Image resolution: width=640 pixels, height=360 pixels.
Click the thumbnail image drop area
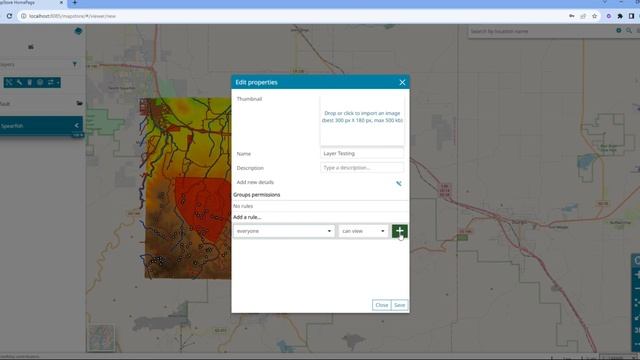362,120
